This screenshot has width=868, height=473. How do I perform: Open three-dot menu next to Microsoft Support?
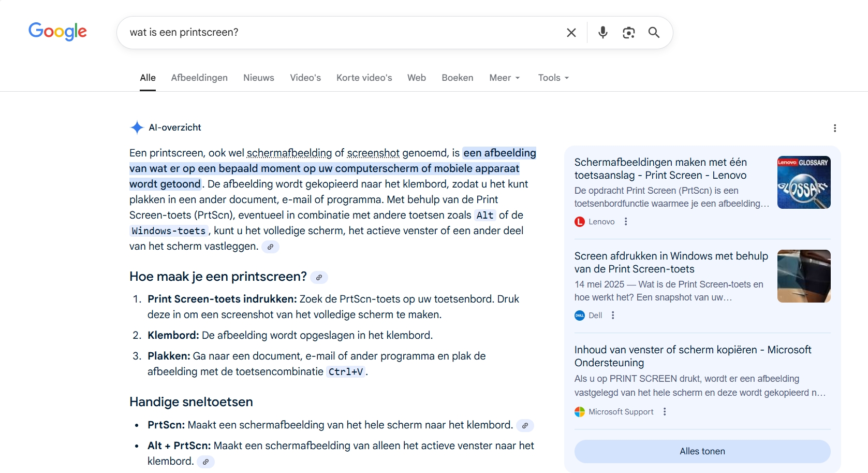point(665,412)
